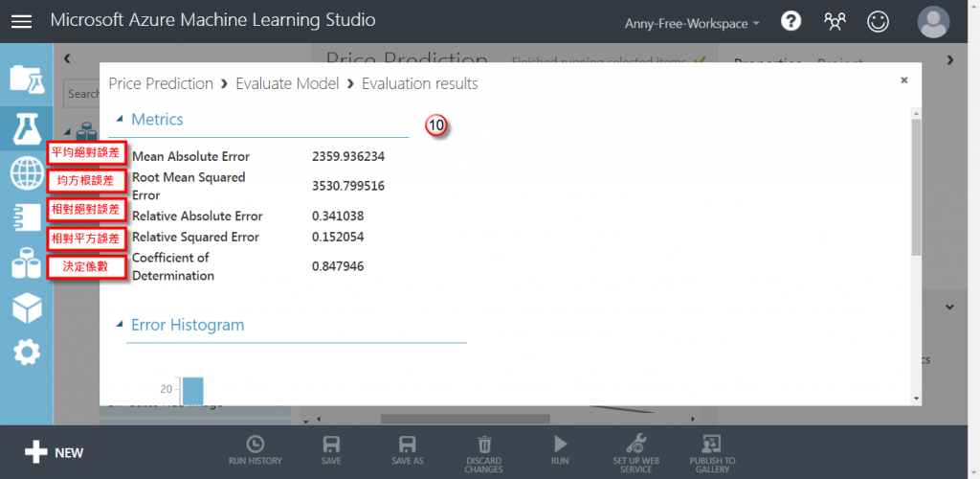This screenshot has width=980, height=479.
Task: Click Microsoft Azure Machine Learning Studio title
Action: 213,20
